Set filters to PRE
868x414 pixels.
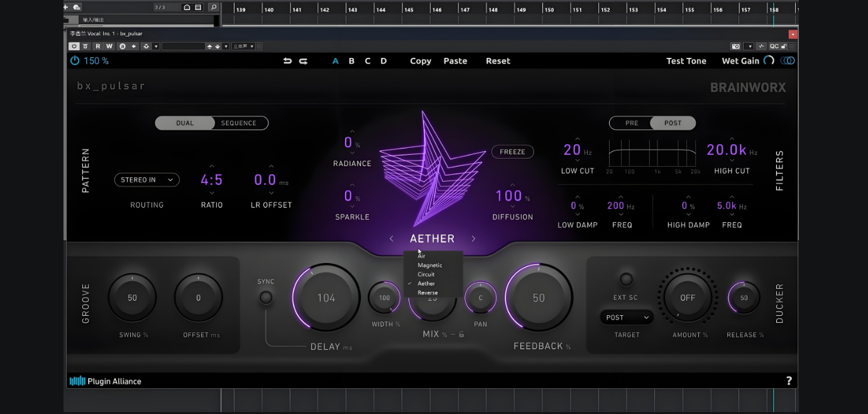(x=632, y=123)
